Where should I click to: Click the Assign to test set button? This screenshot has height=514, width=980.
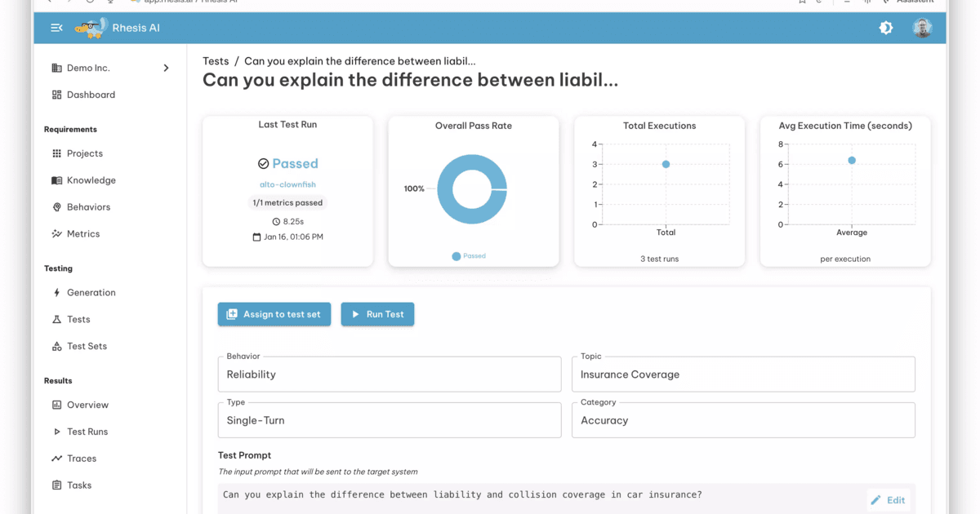point(274,314)
